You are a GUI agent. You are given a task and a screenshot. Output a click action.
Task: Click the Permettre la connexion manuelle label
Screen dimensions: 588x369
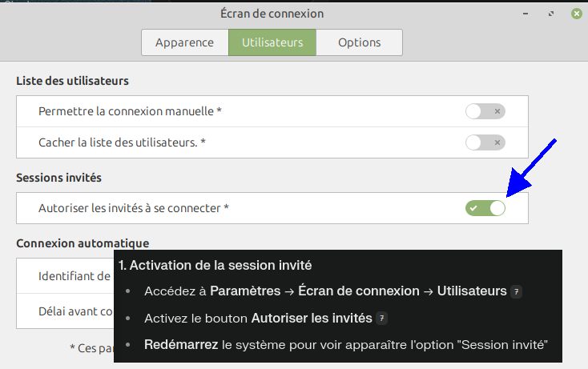click(130, 111)
